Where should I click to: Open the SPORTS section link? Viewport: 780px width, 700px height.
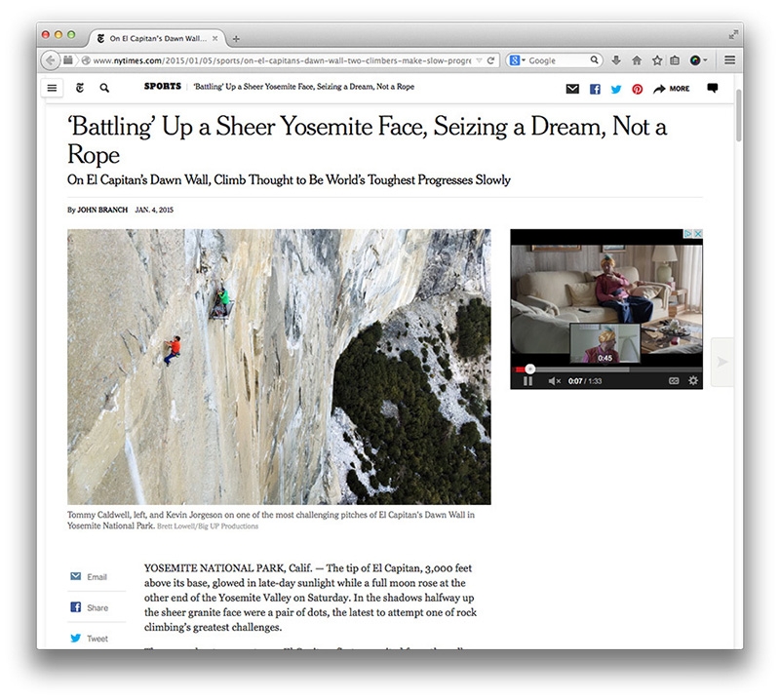[x=163, y=86]
